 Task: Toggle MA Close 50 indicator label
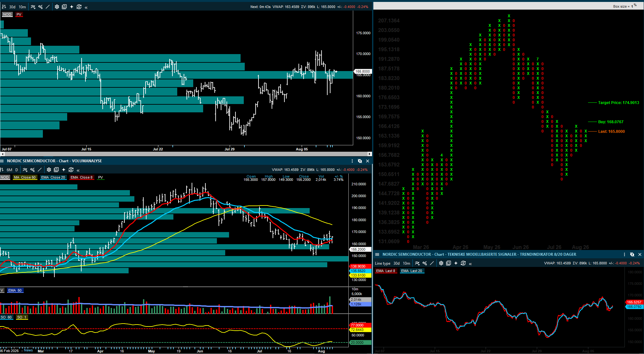tap(25, 177)
